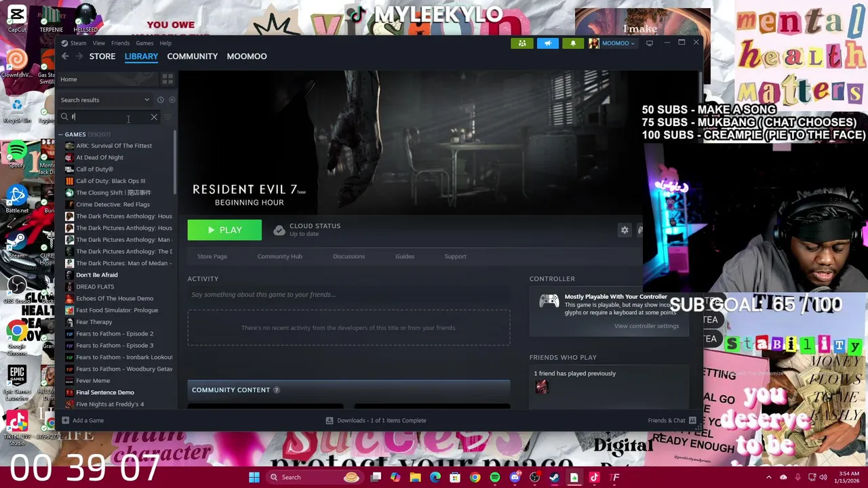The height and width of the screenshot is (488, 868).
Task: Click the friend avatar who played previously
Action: pos(541,387)
